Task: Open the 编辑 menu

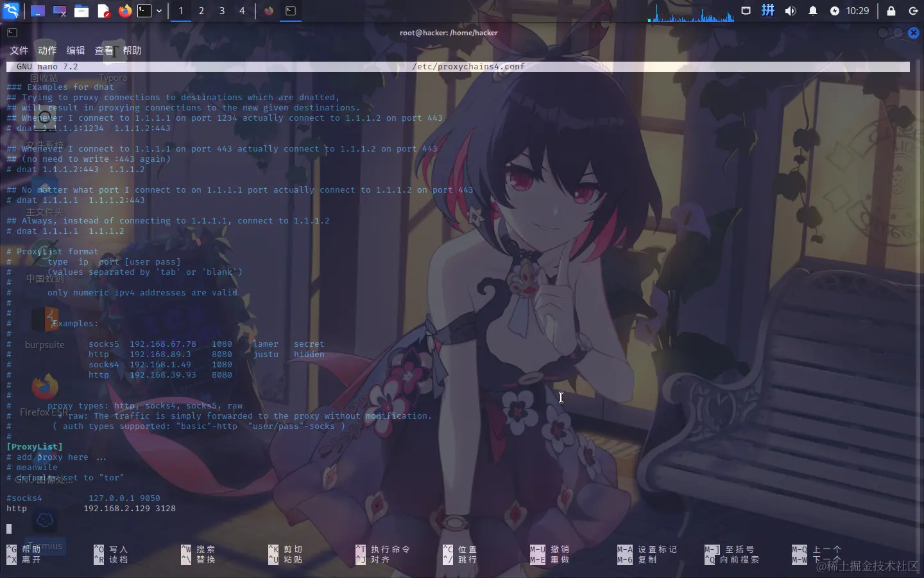Action: point(76,50)
